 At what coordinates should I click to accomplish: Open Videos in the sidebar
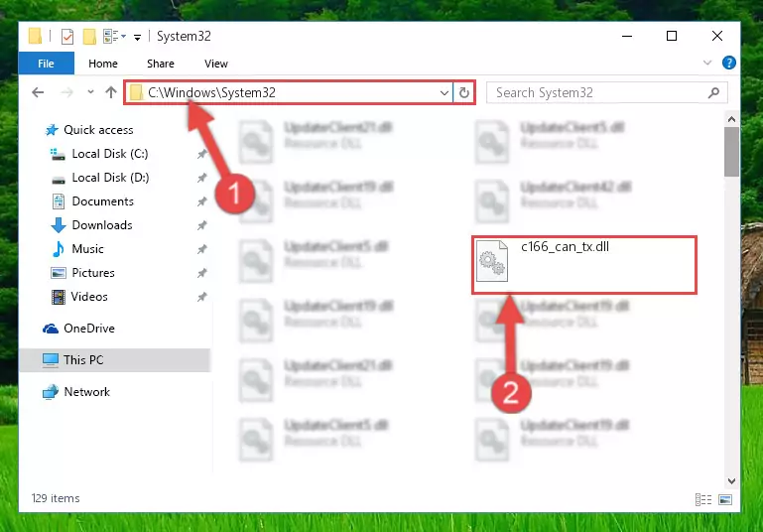[89, 297]
